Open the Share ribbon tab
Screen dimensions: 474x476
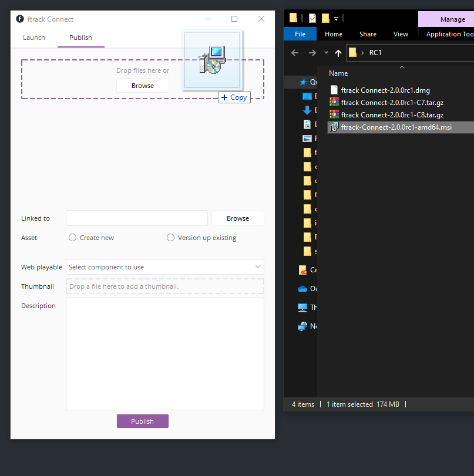coord(368,34)
